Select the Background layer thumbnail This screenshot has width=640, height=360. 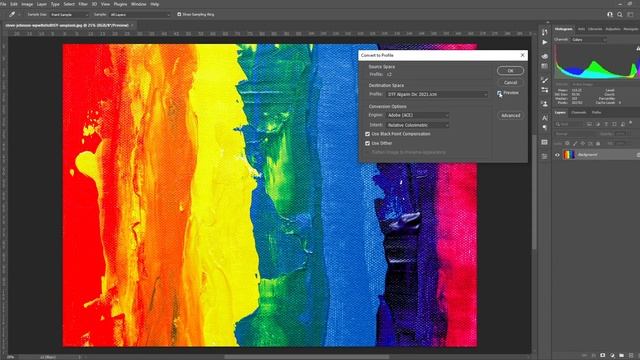(x=569, y=155)
